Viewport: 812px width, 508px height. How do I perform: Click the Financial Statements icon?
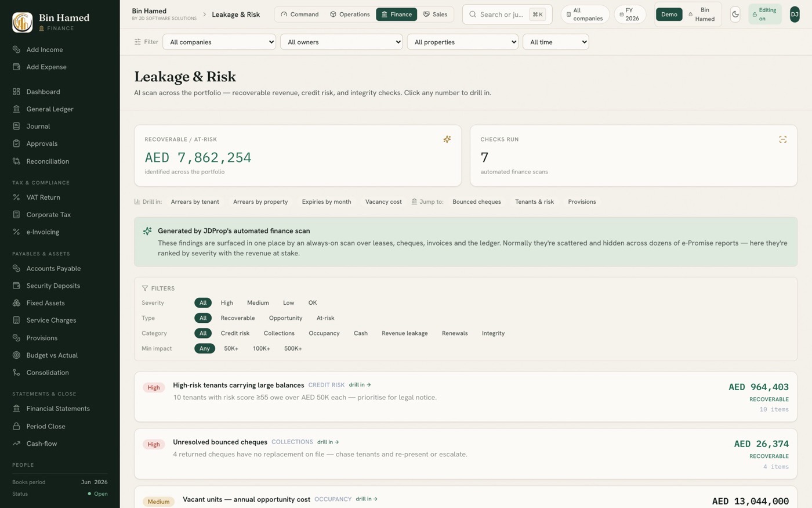[16, 409]
